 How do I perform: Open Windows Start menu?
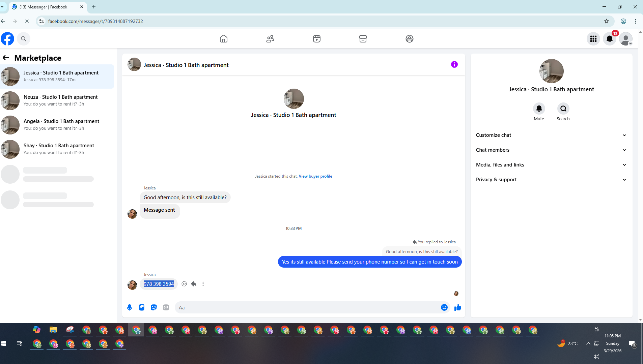(x=4, y=343)
